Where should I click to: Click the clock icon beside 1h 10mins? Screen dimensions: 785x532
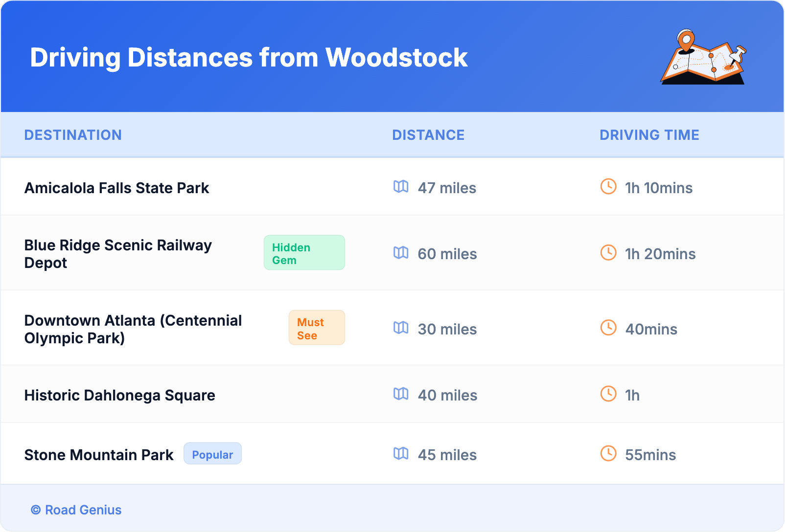608,187
